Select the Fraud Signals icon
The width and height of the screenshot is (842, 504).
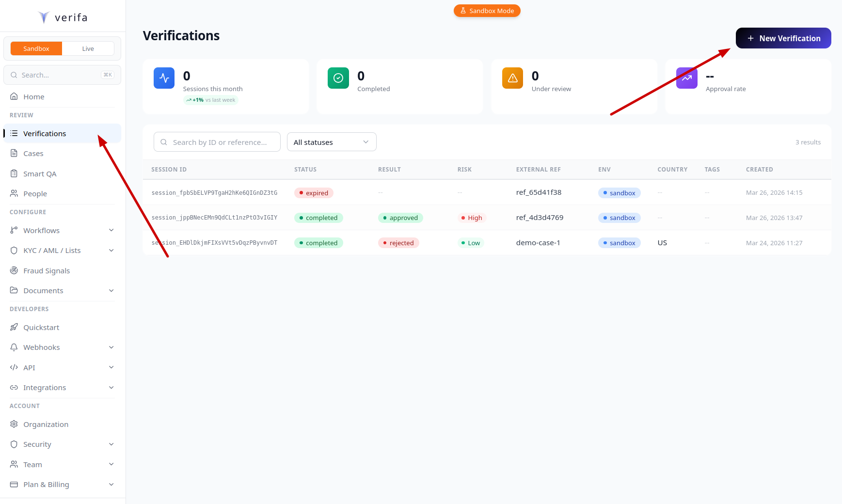pos(15,270)
